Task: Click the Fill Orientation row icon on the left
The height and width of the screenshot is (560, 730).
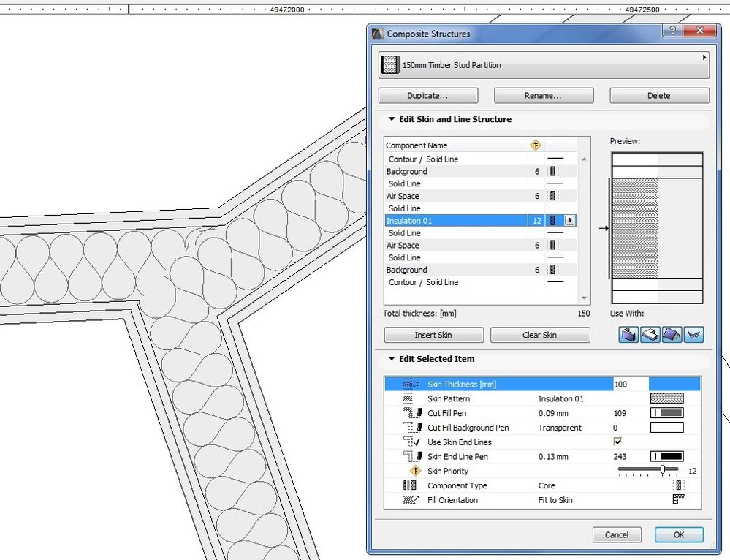Action: click(x=411, y=500)
